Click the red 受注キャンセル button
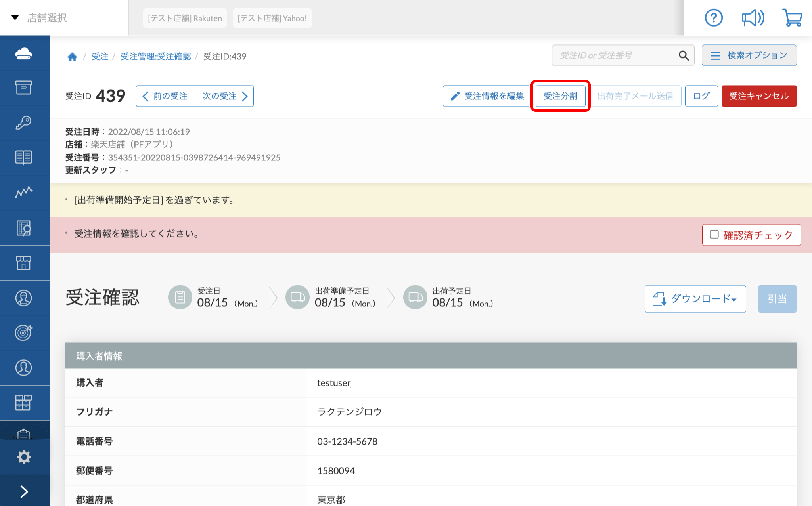The height and width of the screenshot is (506, 812). click(759, 96)
